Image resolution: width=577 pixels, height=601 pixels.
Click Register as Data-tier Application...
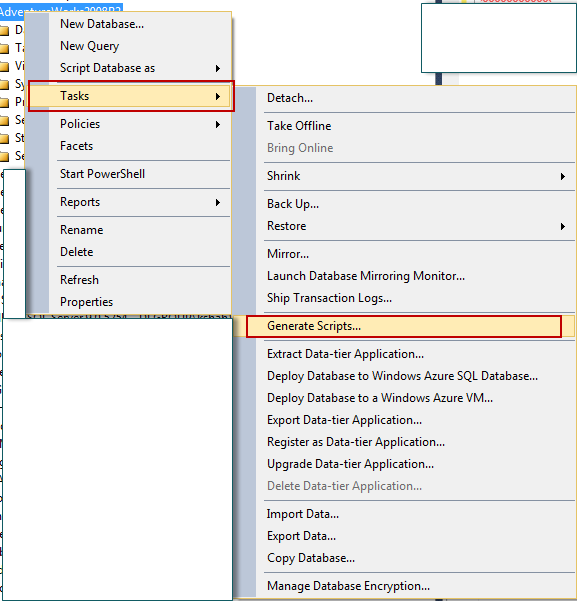tap(356, 442)
